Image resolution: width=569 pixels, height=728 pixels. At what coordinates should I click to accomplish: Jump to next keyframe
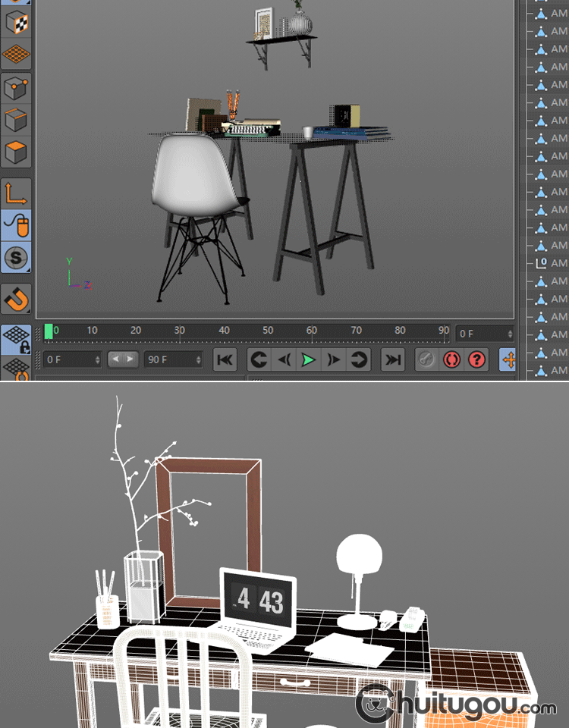tap(359, 359)
